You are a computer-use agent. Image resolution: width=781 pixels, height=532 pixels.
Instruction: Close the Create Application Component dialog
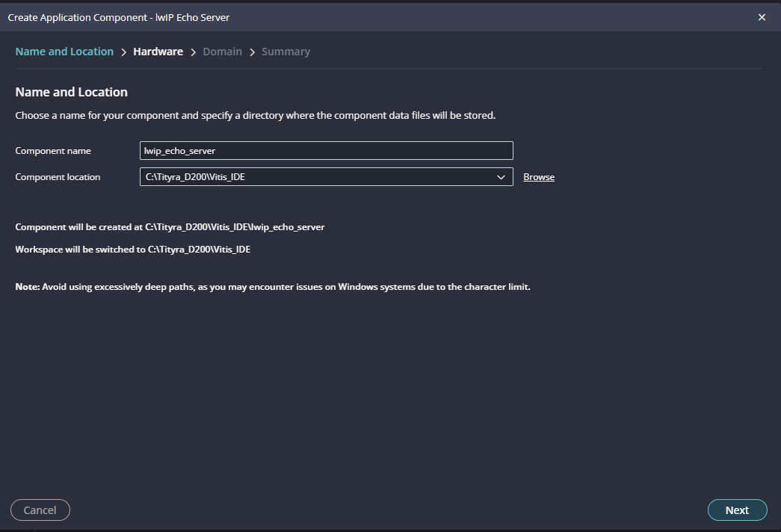[x=762, y=17]
